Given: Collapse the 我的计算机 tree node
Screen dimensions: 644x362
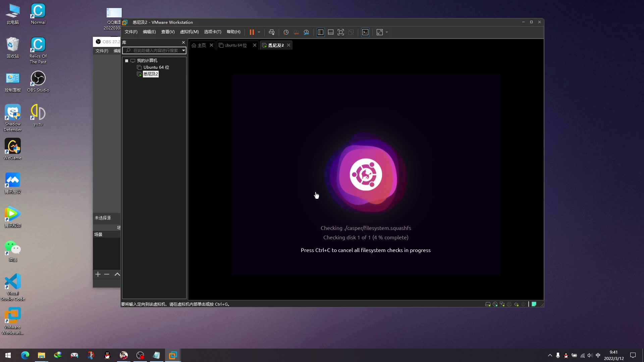Looking at the screenshot, I should point(127,61).
